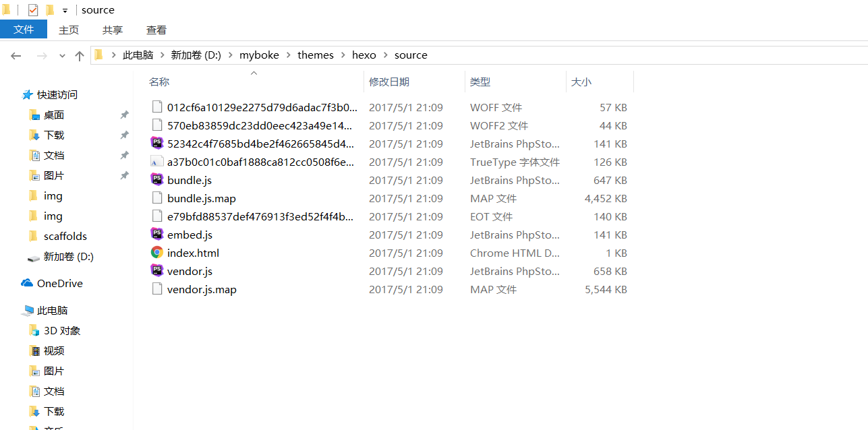Open 下载 under quick access
The width and height of the screenshot is (868, 430).
pos(54,135)
